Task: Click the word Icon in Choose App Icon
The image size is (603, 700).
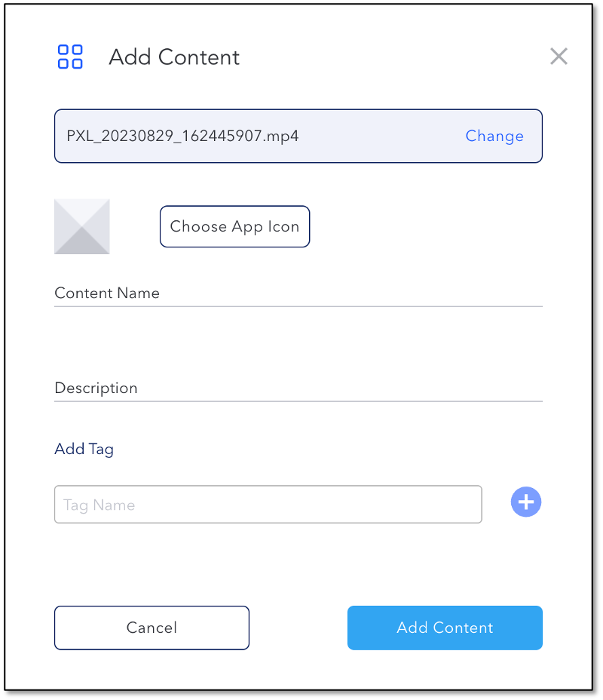Action: 283,226
